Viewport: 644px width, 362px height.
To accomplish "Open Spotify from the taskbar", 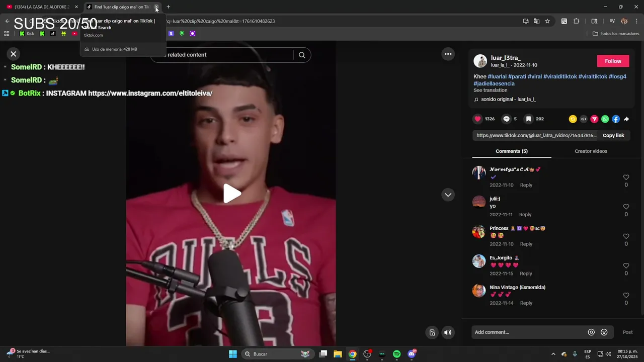I will (396, 354).
